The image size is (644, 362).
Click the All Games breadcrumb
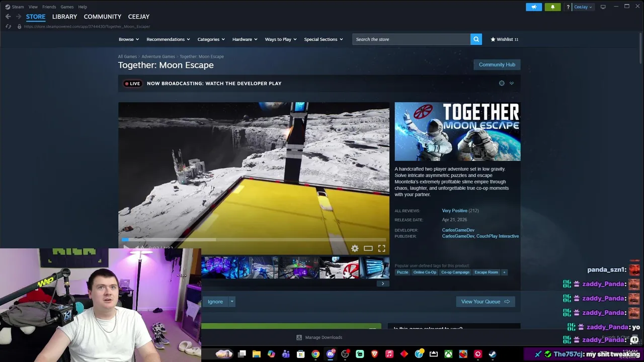pyautogui.click(x=127, y=56)
